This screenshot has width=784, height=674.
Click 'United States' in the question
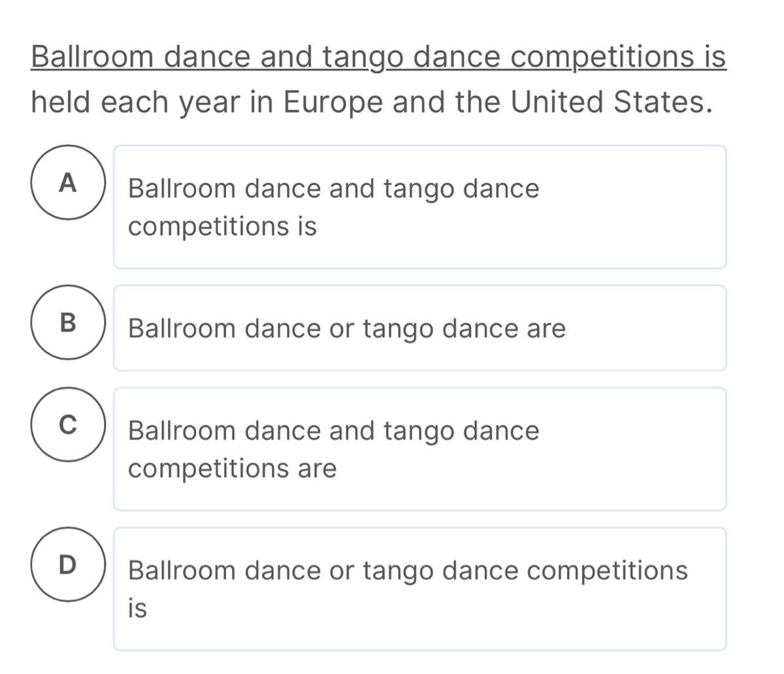point(608,103)
